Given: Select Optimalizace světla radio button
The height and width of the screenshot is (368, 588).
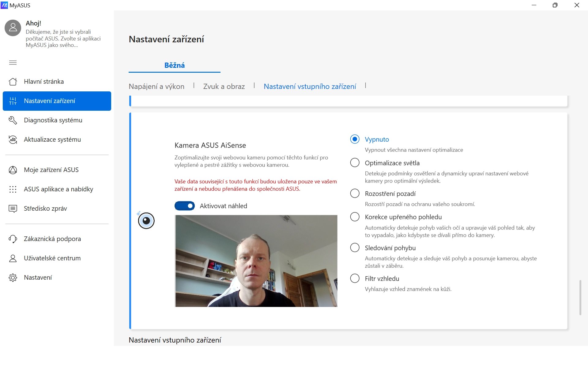Looking at the screenshot, I should (x=355, y=163).
